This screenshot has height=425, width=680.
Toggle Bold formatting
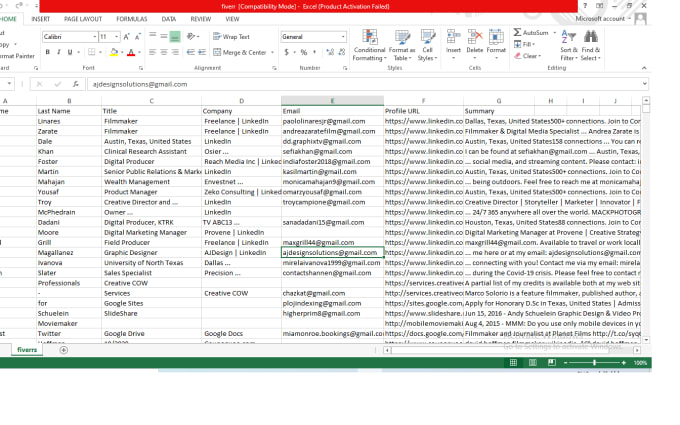coord(47,52)
